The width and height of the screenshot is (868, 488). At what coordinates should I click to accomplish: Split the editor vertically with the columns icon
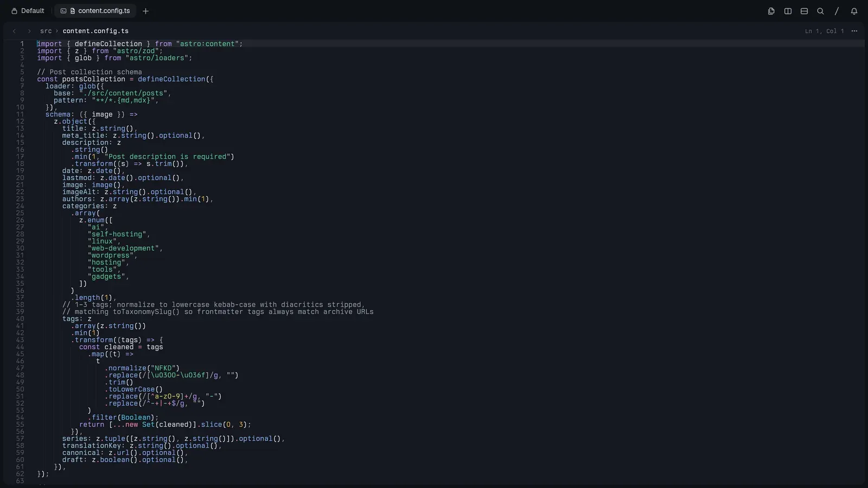[788, 11]
